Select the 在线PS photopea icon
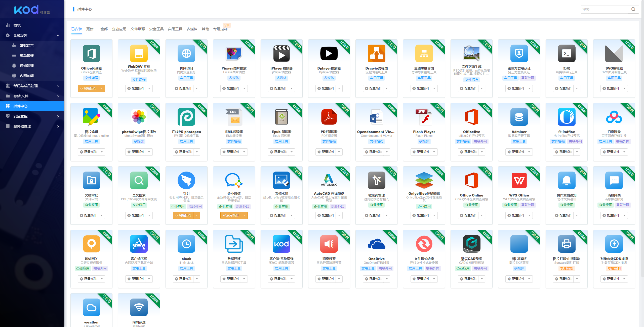 [186, 117]
